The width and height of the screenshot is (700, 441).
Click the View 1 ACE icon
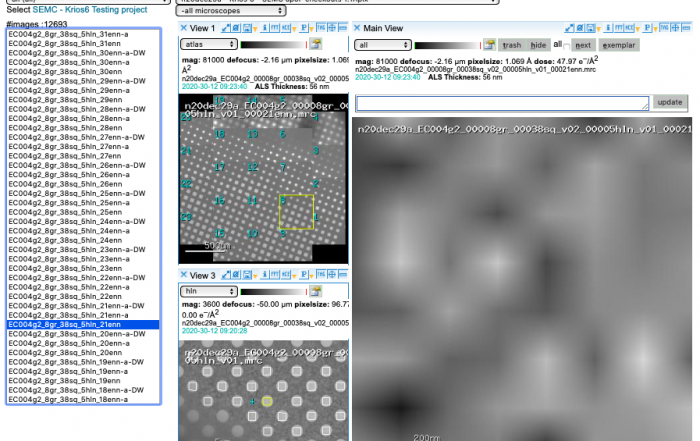tap(286, 28)
